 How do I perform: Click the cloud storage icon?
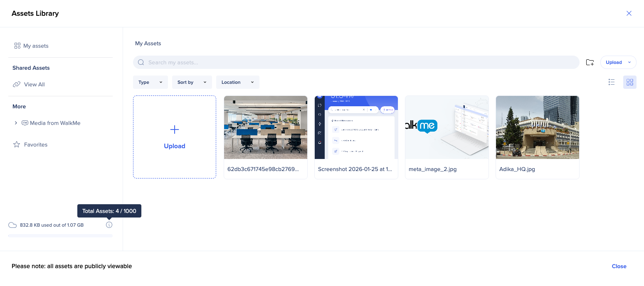[x=12, y=225]
